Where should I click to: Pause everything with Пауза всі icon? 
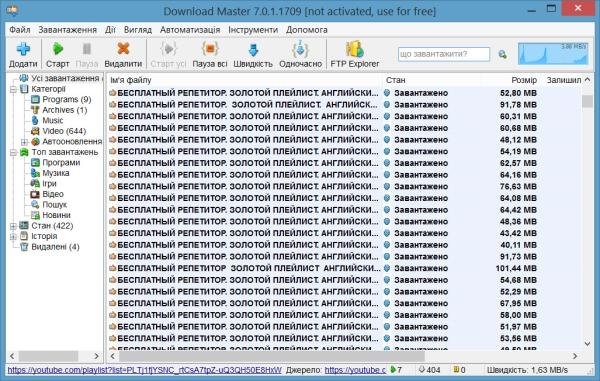click(x=210, y=49)
